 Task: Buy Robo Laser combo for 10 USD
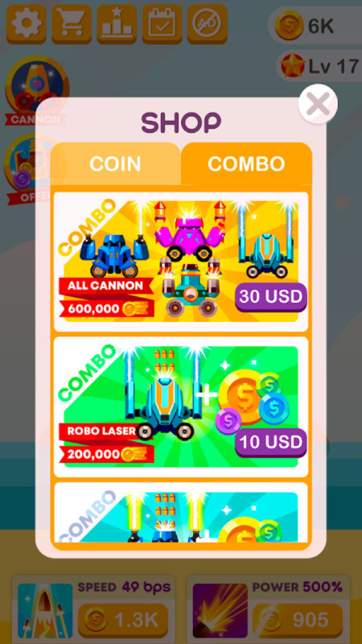tap(271, 442)
